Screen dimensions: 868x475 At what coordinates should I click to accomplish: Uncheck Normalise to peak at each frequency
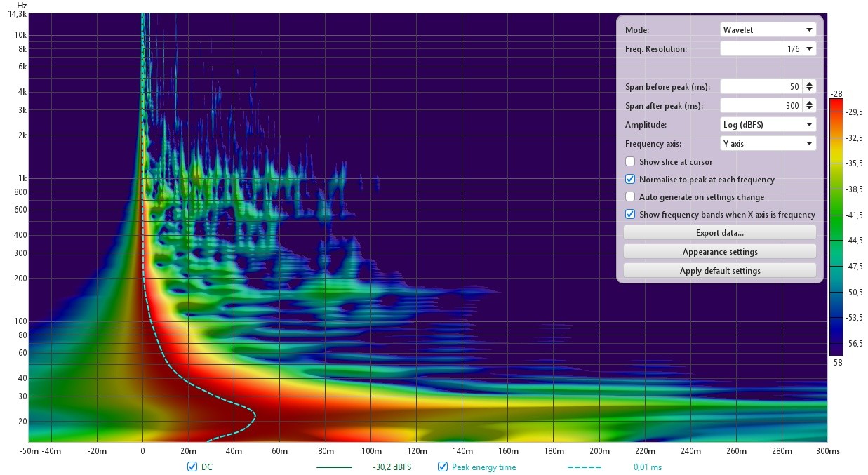click(x=630, y=180)
